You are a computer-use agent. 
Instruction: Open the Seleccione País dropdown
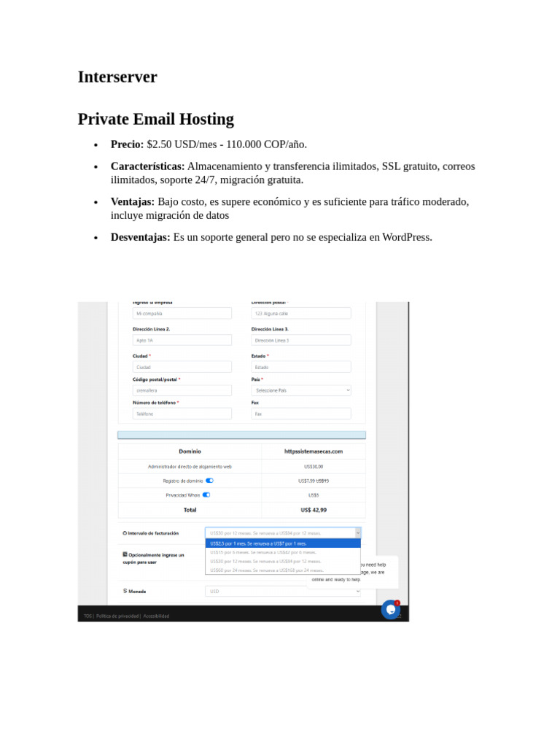[301, 390]
